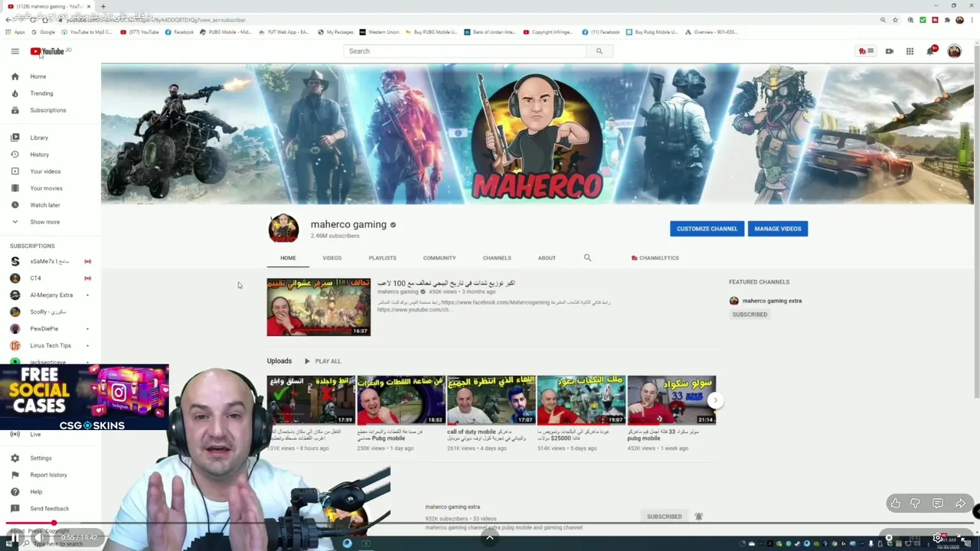Open the 19:07 upload thumbnail
The image size is (980, 551).
click(x=582, y=399)
